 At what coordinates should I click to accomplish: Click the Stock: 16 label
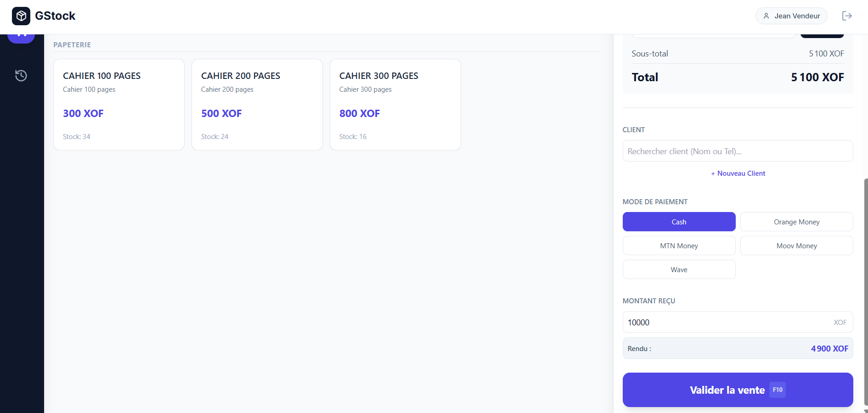tap(353, 137)
